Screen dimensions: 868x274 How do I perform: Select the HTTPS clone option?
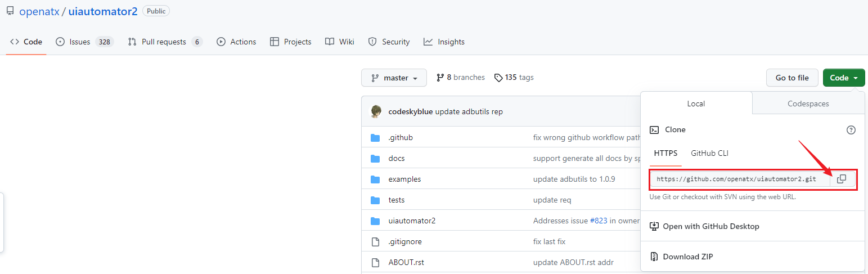(x=665, y=153)
